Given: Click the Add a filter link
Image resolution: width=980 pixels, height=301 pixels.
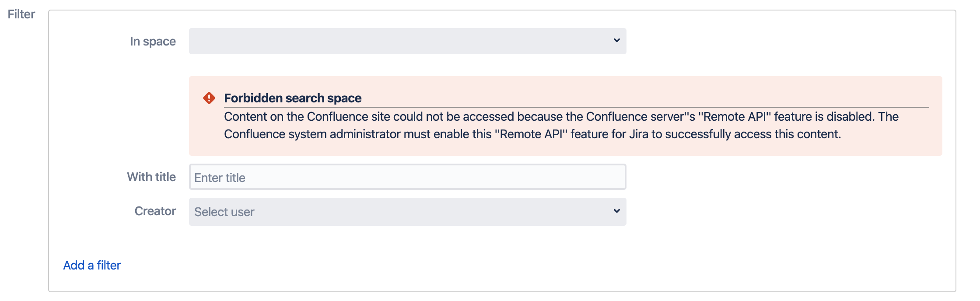Looking at the screenshot, I should click(x=92, y=265).
